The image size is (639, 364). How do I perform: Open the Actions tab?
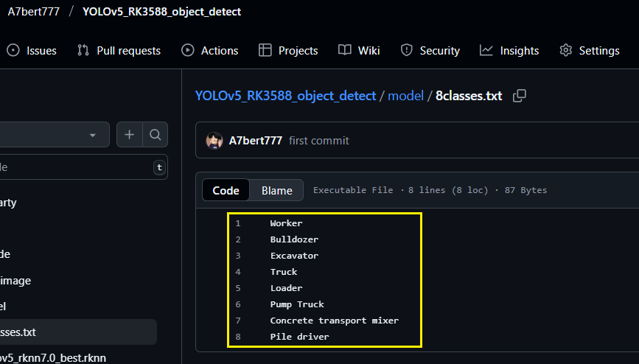[209, 51]
